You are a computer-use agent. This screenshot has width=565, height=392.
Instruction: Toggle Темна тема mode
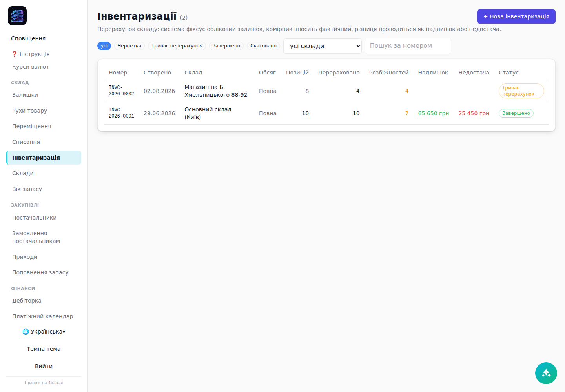tap(44, 349)
